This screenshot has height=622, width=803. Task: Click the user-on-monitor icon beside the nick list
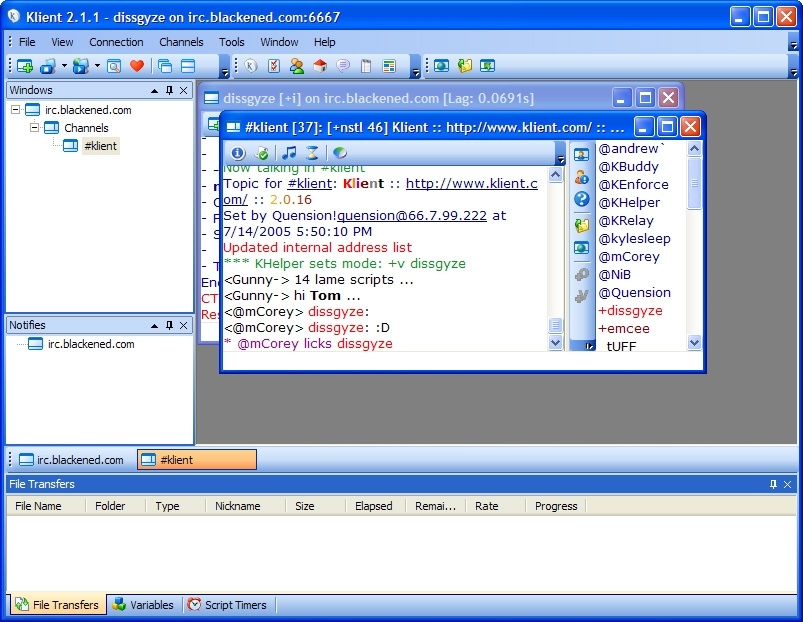point(581,155)
